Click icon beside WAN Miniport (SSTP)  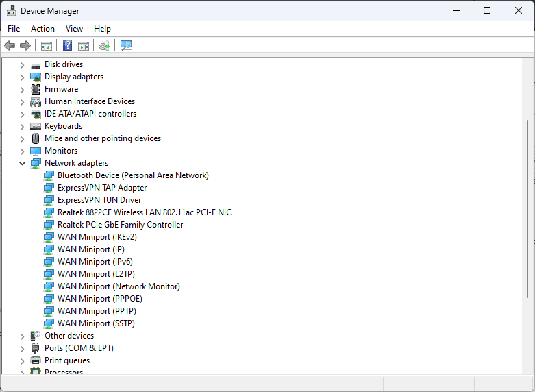click(49, 323)
